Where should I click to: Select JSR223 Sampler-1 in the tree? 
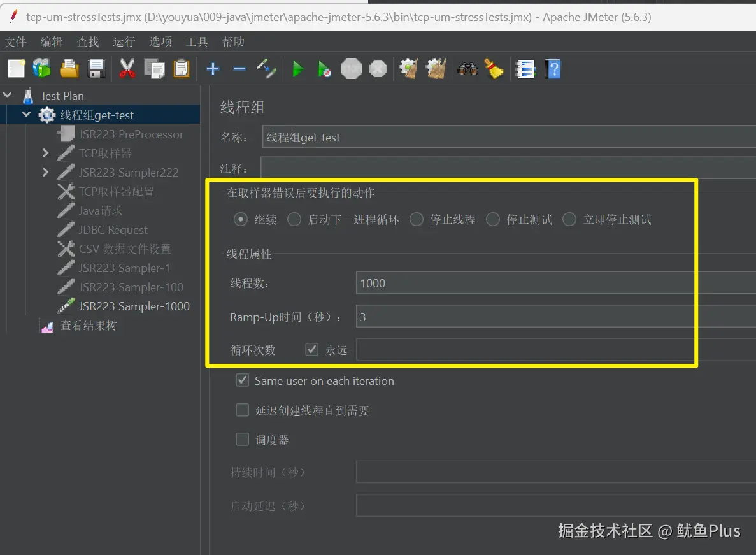(x=124, y=268)
